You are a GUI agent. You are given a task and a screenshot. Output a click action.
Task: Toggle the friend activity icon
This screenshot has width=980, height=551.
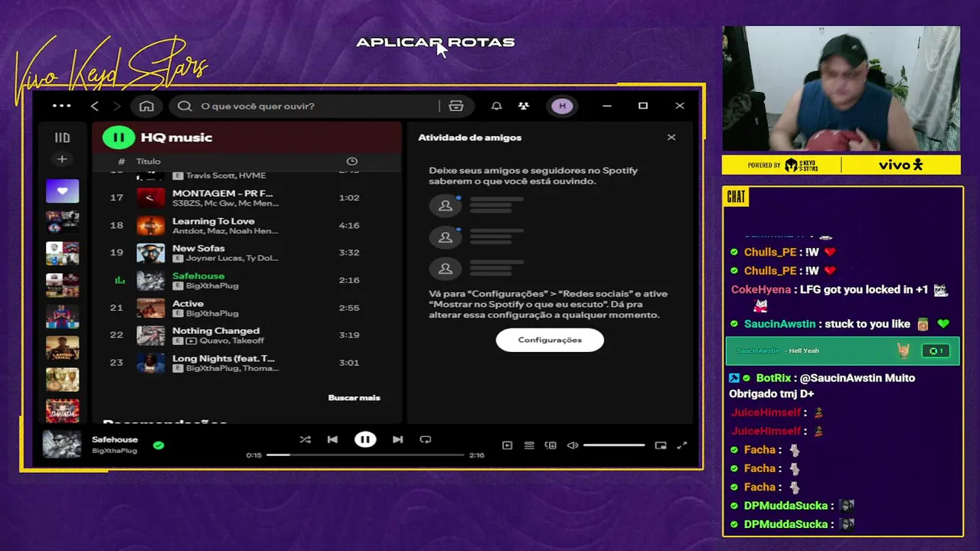pyautogui.click(x=524, y=106)
